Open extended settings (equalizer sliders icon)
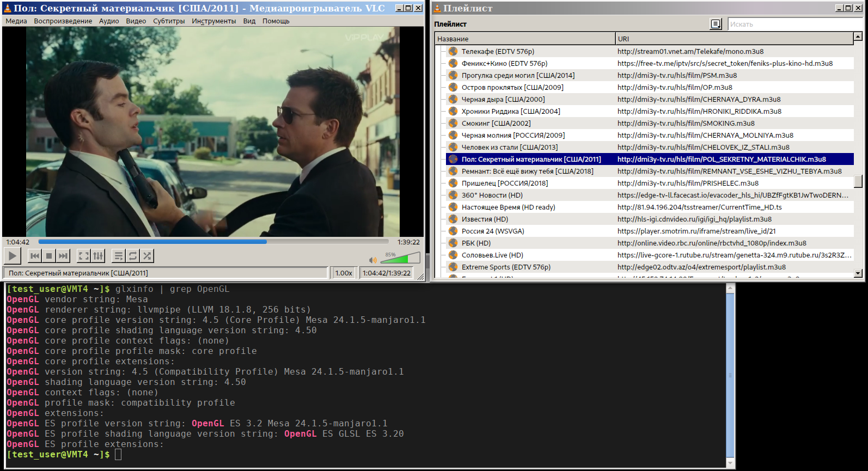Image resolution: width=868 pixels, height=471 pixels. 98,255
